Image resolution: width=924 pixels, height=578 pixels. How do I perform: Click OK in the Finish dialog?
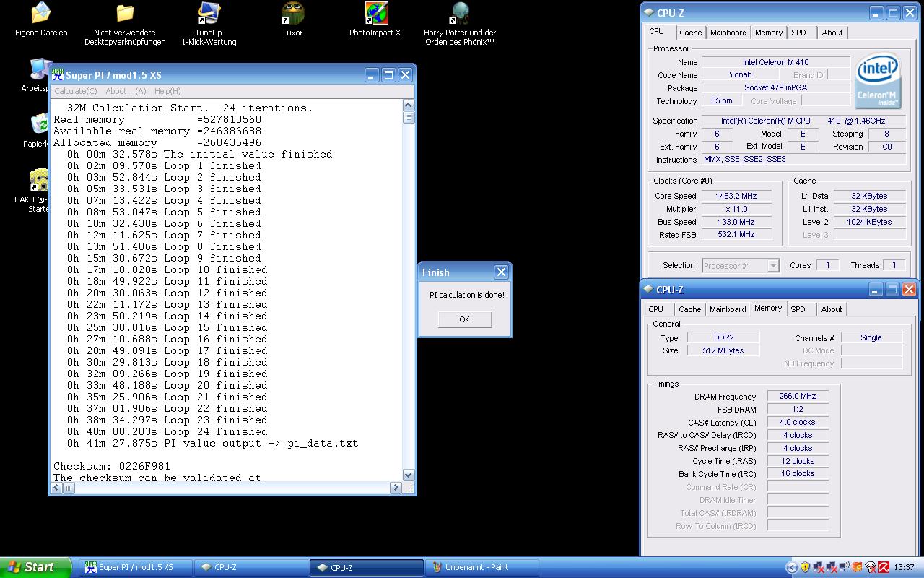tap(464, 319)
